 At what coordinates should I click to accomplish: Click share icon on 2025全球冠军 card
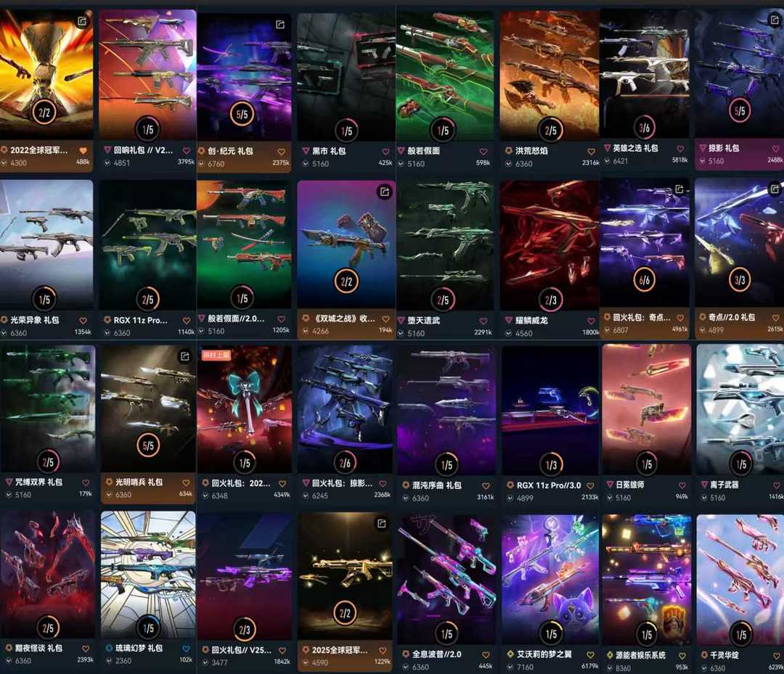tap(382, 523)
